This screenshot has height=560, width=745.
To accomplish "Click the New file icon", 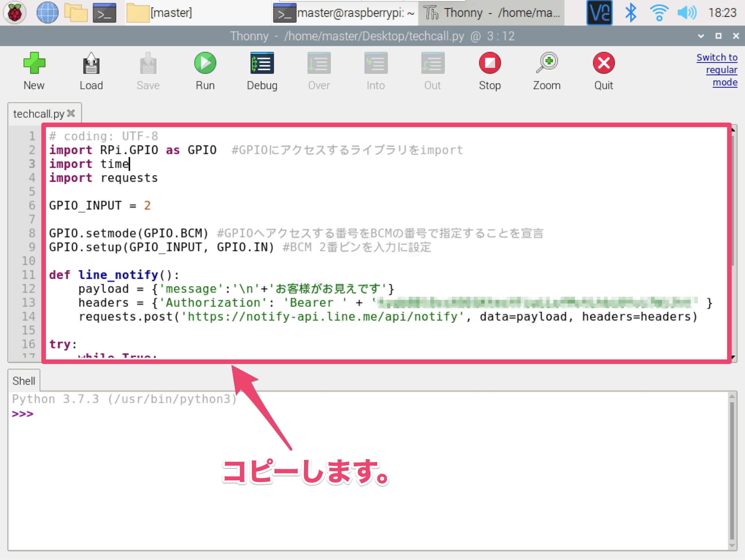I will click(34, 63).
